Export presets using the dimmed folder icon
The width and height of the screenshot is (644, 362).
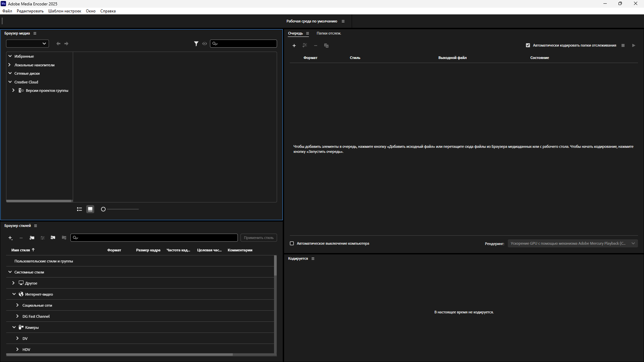(x=64, y=238)
